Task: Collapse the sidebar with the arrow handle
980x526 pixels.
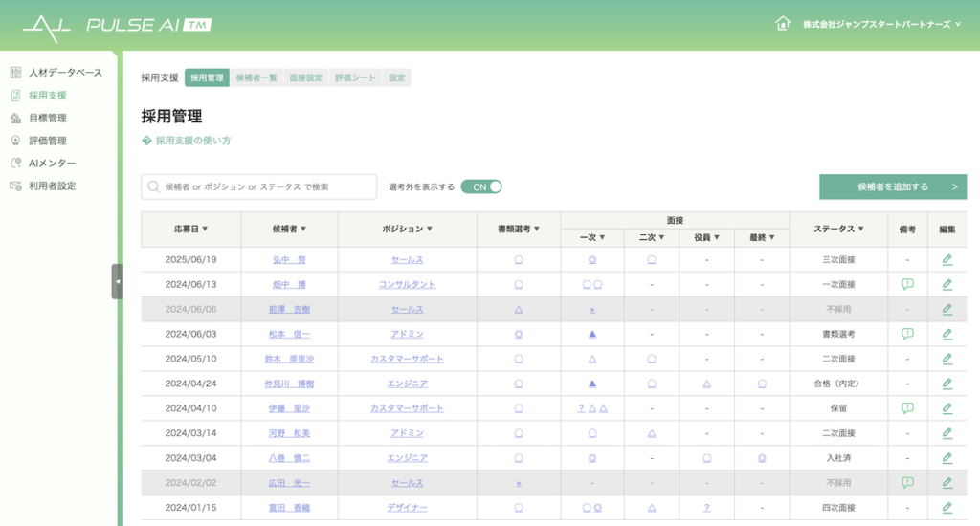Action: [x=117, y=281]
